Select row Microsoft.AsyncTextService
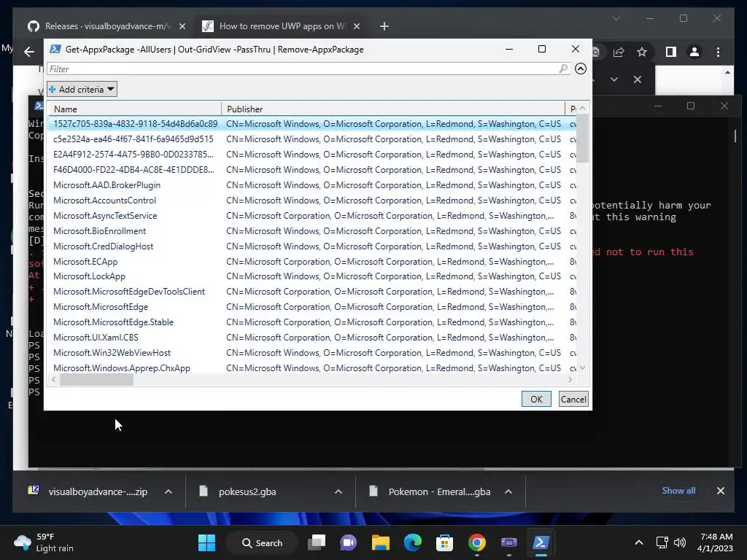747x560 pixels. point(312,216)
